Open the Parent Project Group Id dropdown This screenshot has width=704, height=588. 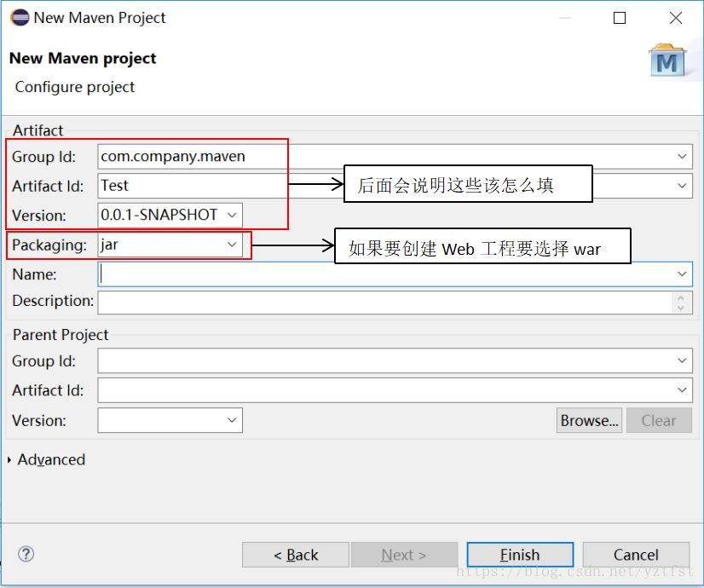tap(682, 360)
